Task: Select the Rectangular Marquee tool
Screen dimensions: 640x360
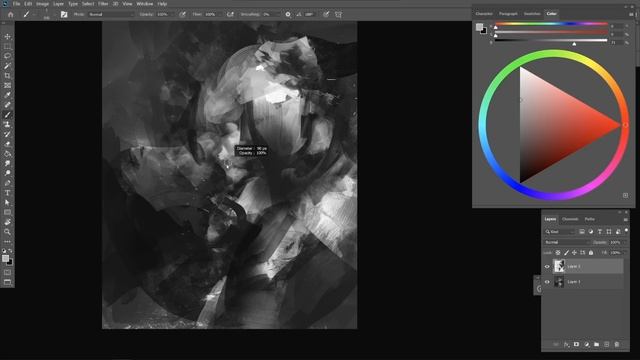Action: (7, 47)
